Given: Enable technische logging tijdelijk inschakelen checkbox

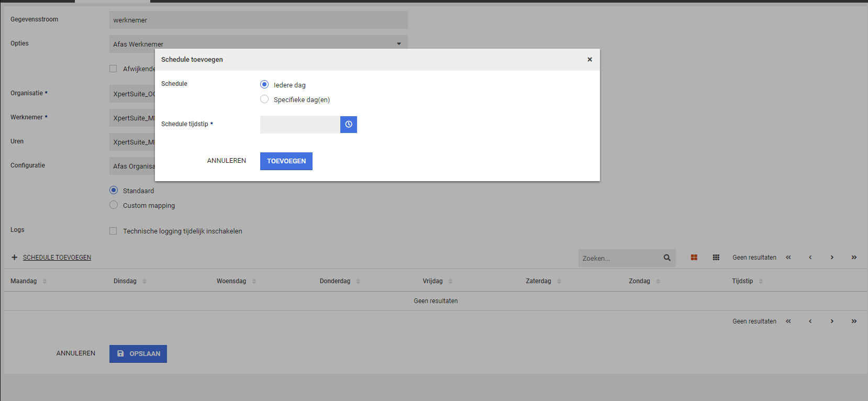Looking at the screenshot, I should tap(113, 231).
